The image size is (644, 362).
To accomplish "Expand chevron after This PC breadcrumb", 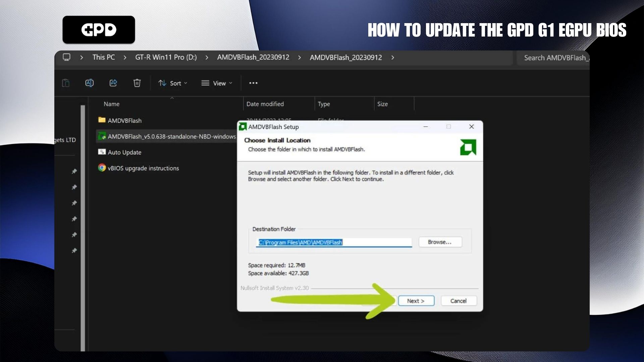I will click(x=125, y=58).
